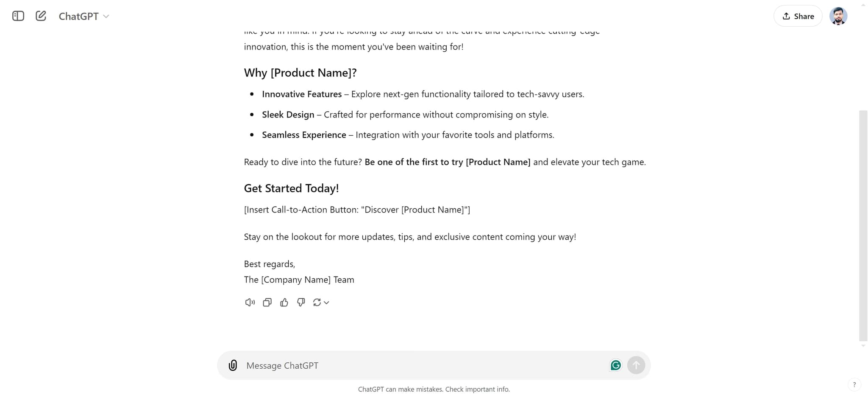
Task: Open the Grammarly extension icon
Action: (615, 365)
